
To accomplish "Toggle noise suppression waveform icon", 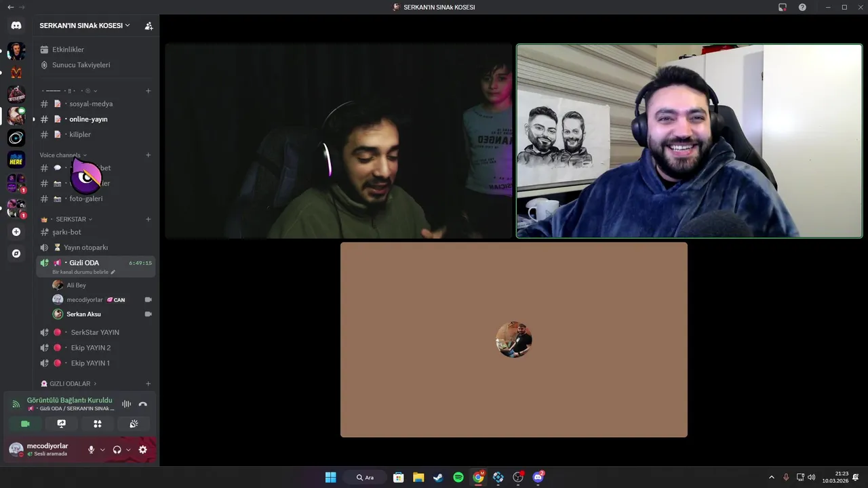I will 126,404.
